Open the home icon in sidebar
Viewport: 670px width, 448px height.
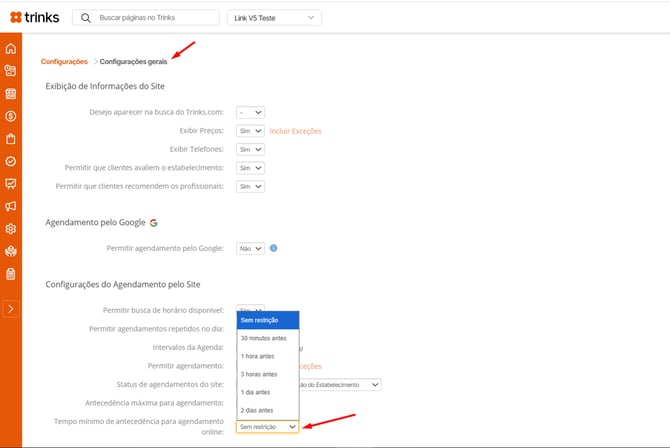click(11, 49)
